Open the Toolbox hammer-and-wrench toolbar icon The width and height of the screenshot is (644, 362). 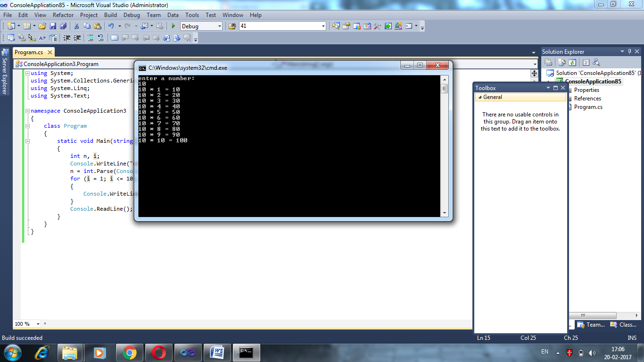(x=377, y=26)
